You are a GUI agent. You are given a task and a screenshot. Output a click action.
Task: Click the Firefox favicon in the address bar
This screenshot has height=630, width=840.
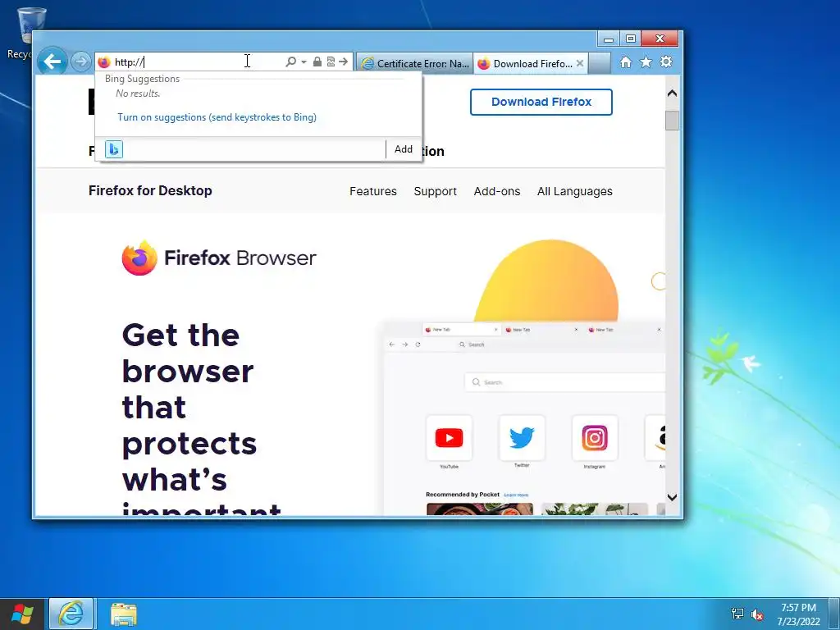(x=104, y=62)
